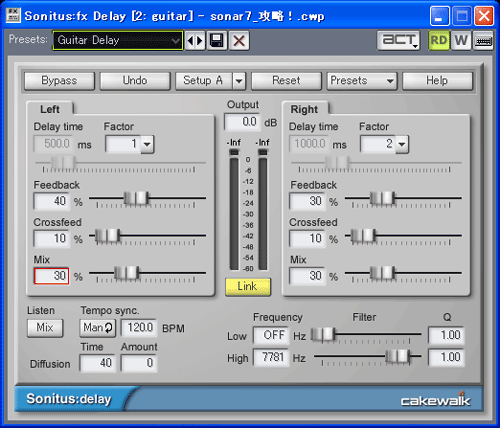
Task: Toggle the yellow Link button
Action: pos(248,287)
